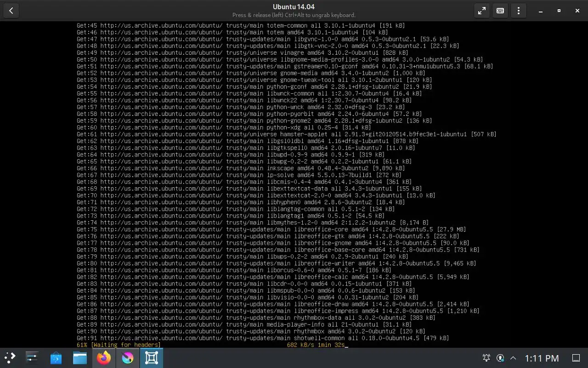
Task: Open the Dolphin file manager folder icon
Action: pyautogui.click(x=80, y=358)
